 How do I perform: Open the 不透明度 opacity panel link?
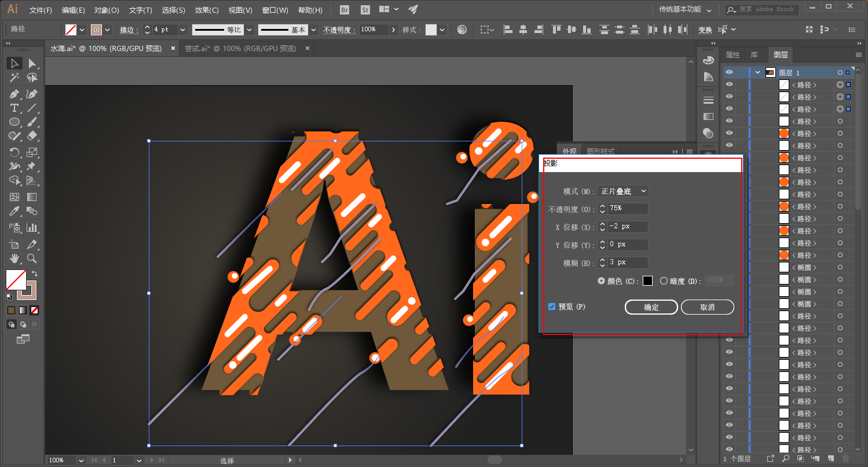tap(339, 30)
